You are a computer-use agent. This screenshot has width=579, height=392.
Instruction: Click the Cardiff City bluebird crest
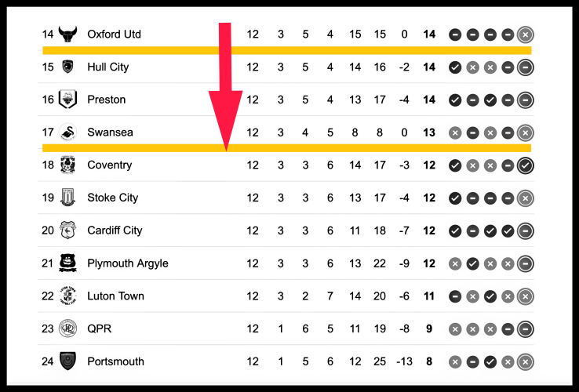coord(68,230)
